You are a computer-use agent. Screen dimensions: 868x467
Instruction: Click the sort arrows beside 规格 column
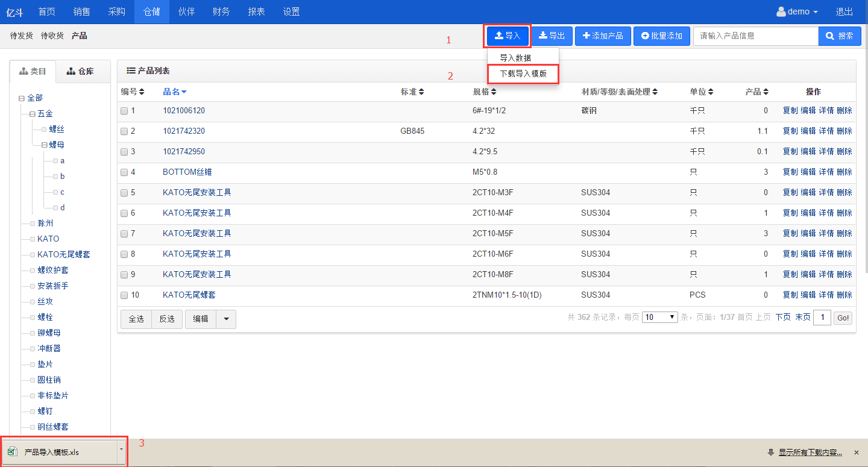click(x=494, y=92)
